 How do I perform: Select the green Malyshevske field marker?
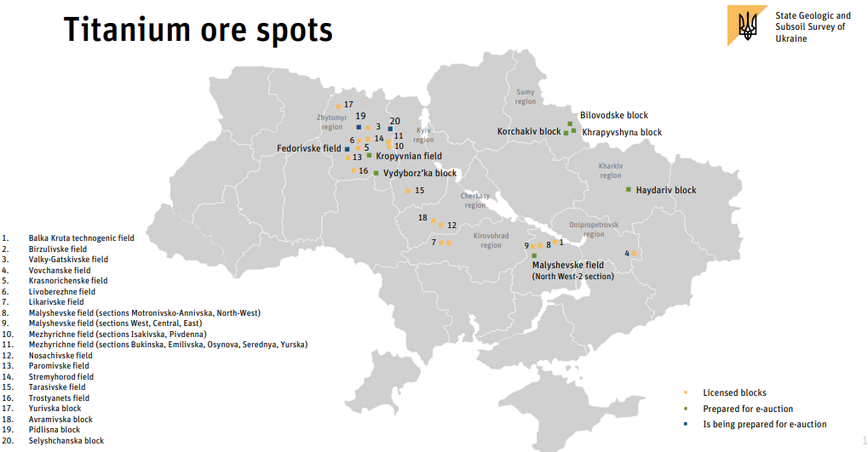tap(534, 255)
